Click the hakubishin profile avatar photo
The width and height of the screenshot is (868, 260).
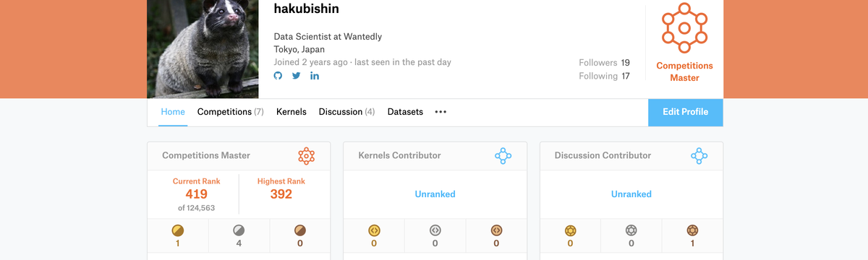[x=203, y=49]
